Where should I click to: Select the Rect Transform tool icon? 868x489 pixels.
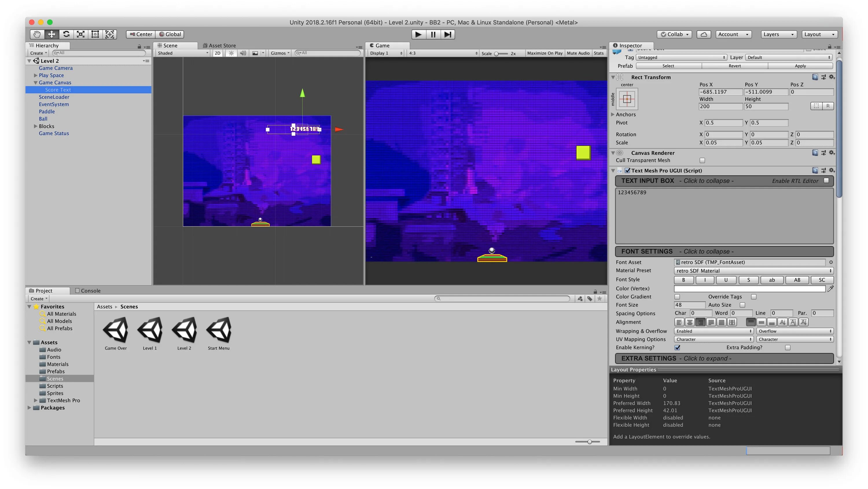[x=95, y=34]
